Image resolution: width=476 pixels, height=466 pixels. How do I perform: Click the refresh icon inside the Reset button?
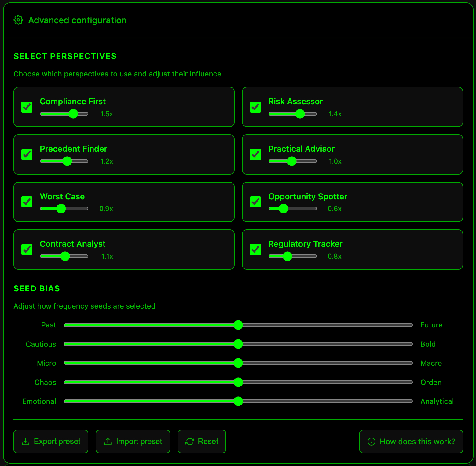[189, 441]
